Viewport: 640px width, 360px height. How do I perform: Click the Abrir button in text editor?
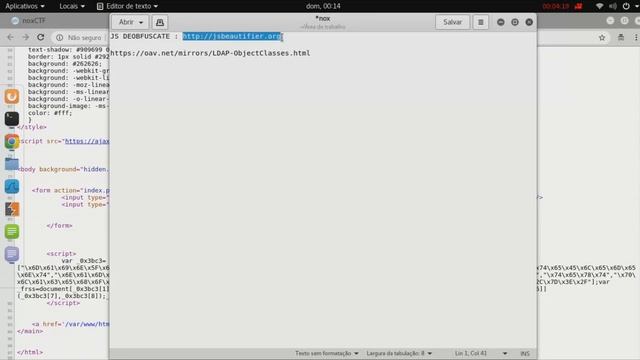[x=131, y=22]
